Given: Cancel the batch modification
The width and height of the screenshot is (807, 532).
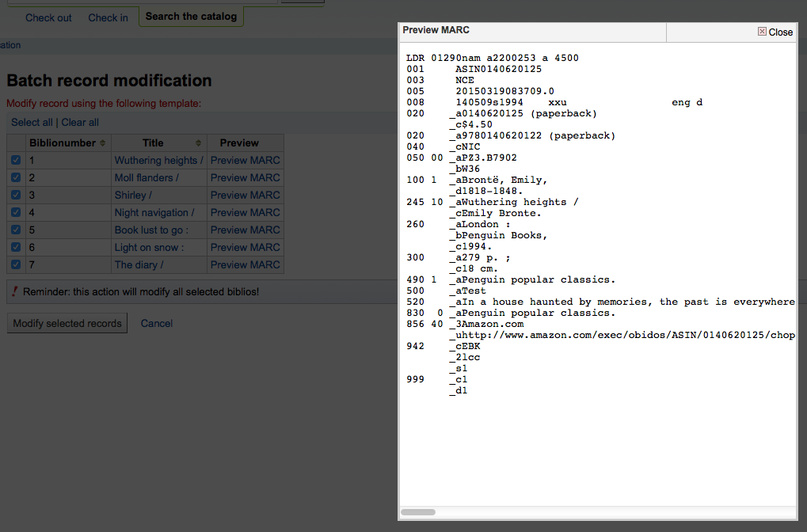Looking at the screenshot, I should (x=157, y=323).
